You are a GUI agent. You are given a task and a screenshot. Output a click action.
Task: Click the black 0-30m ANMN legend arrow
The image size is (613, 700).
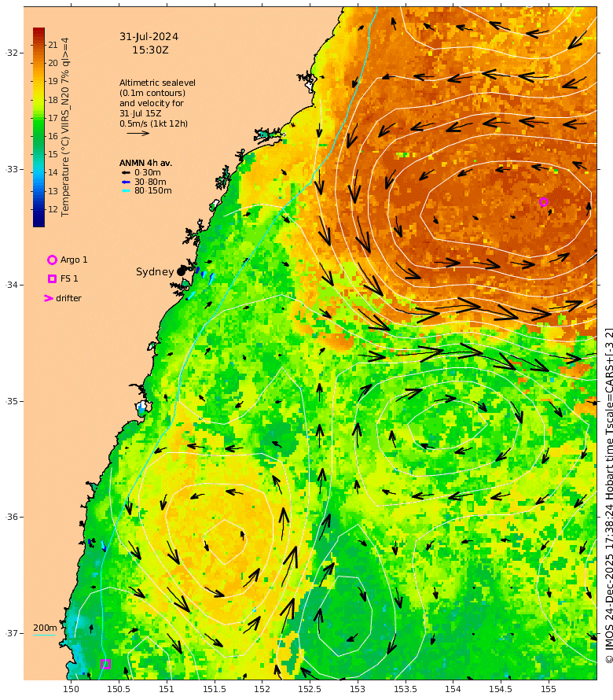(126, 173)
